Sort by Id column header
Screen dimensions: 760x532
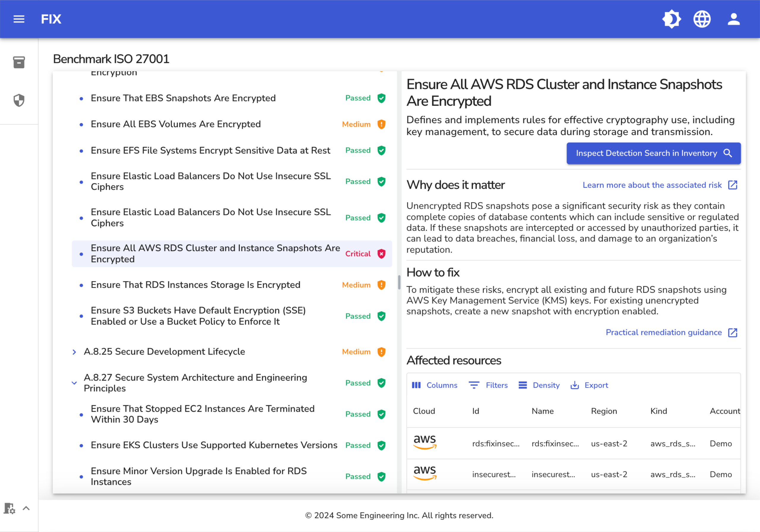pyautogui.click(x=476, y=411)
